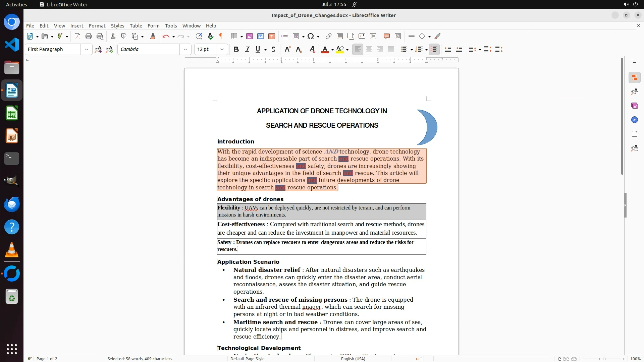Screen dimensions: 644x362
Task: Open the font size dropdown
Action: click(222, 49)
